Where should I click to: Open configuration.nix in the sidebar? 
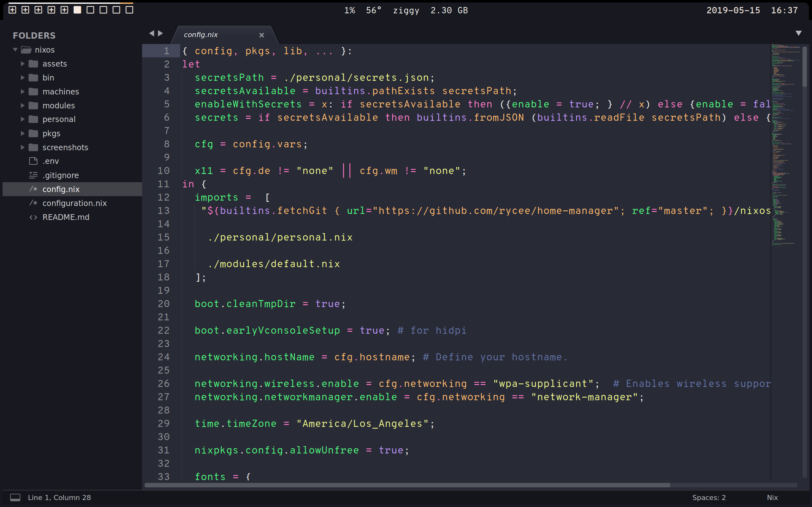[75, 203]
